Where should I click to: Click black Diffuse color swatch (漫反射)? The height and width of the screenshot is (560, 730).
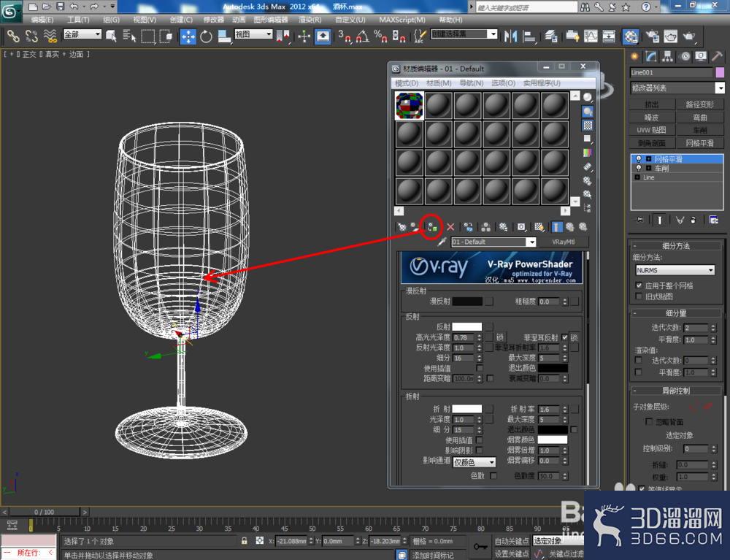(x=467, y=302)
